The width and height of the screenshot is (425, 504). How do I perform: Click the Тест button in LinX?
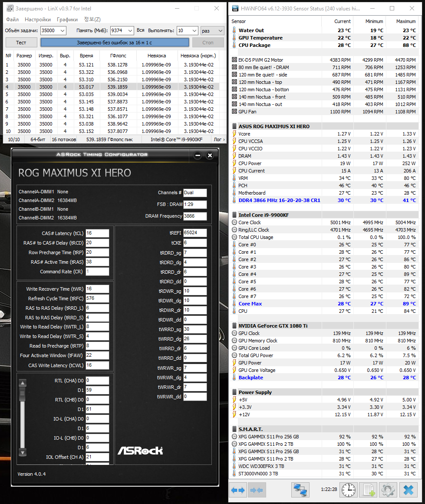21,43
